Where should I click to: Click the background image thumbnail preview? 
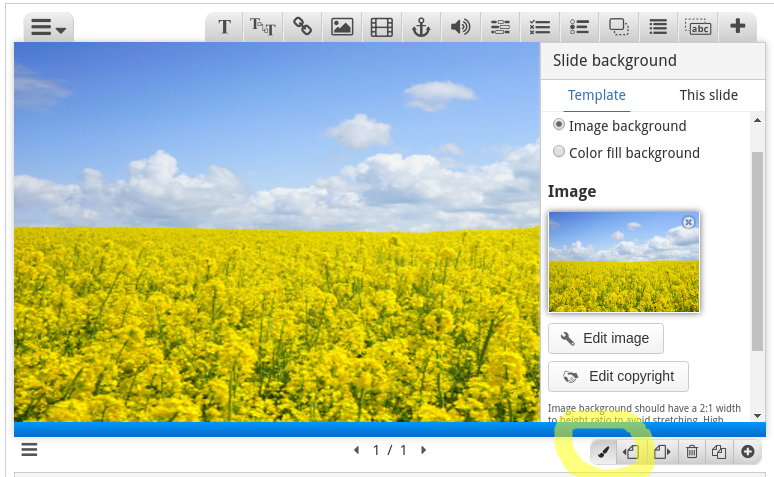pyautogui.click(x=624, y=262)
